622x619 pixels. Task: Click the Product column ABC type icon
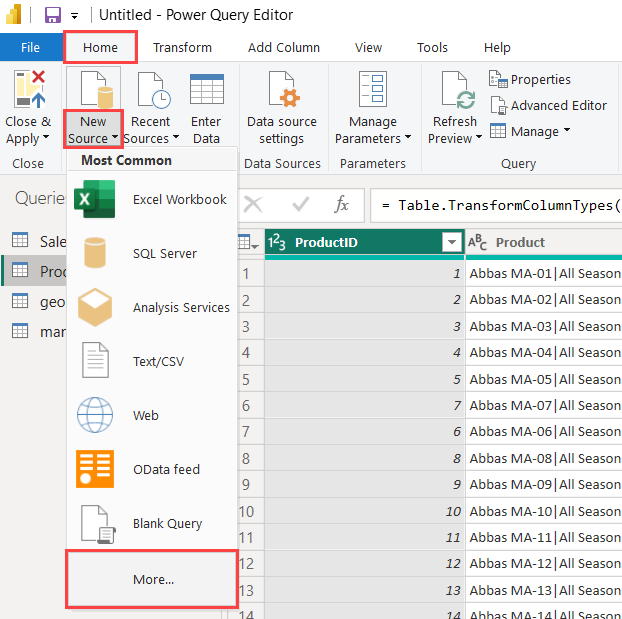coord(477,242)
